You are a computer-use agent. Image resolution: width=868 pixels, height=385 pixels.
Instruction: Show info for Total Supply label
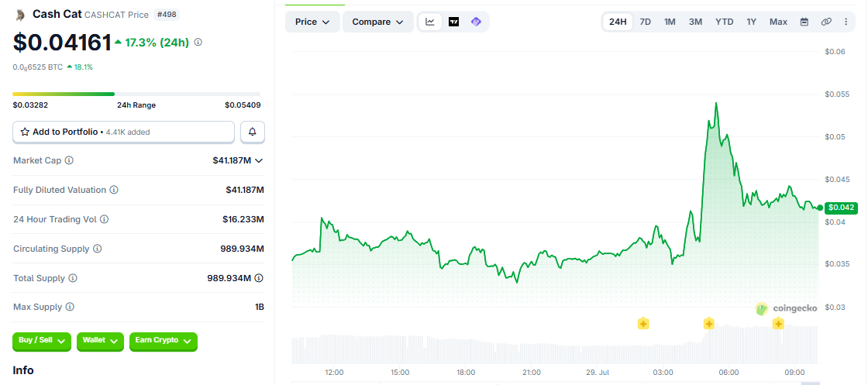point(73,278)
